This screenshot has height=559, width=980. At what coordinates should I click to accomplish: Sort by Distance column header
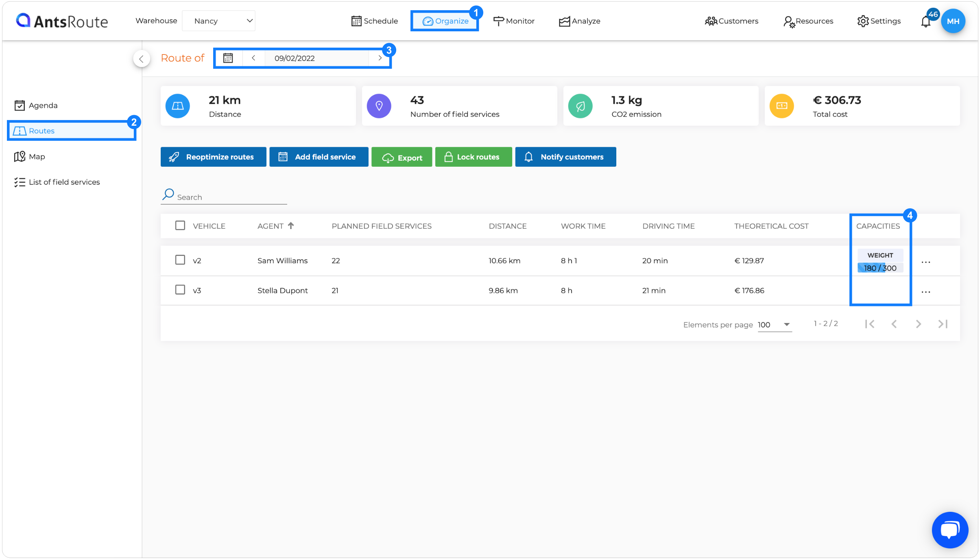click(x=507, y=226)
